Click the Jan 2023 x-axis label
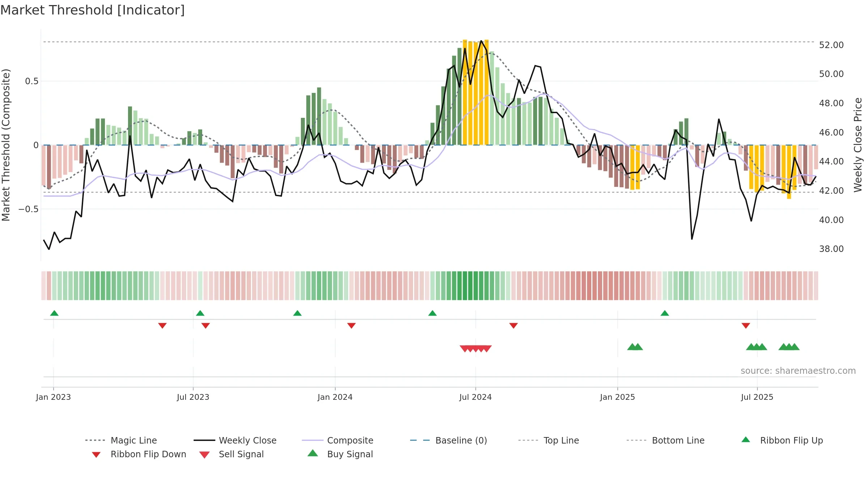The height and width of the screenshot is (488, 868). click(x=54, y=397)
